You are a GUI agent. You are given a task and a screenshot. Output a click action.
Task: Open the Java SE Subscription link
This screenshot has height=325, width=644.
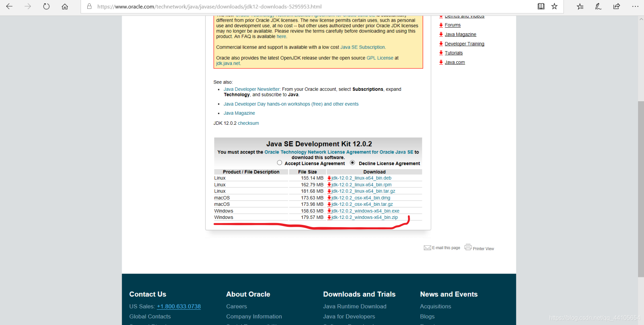pyautogui.click(x=362, y=47)
